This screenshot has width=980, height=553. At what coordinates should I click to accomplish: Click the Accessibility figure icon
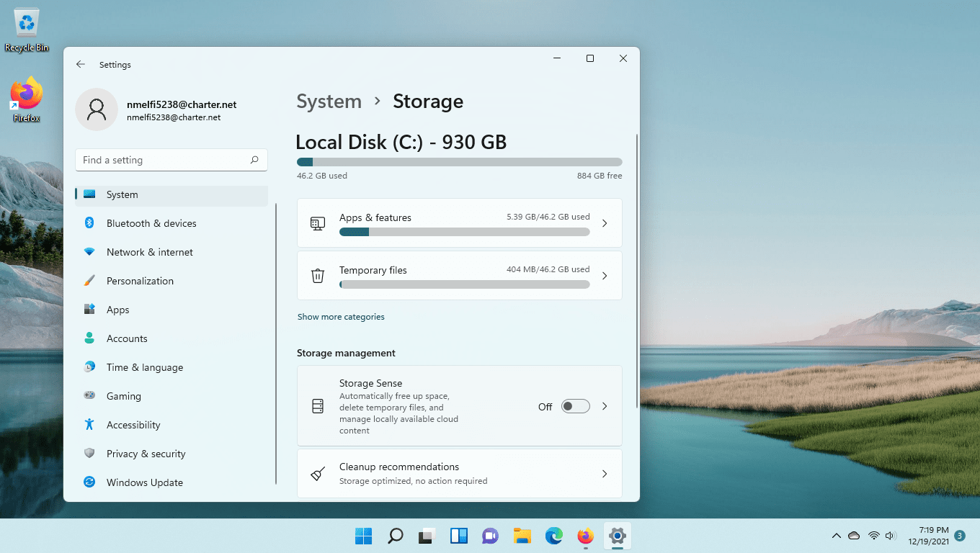pos(89,425)
